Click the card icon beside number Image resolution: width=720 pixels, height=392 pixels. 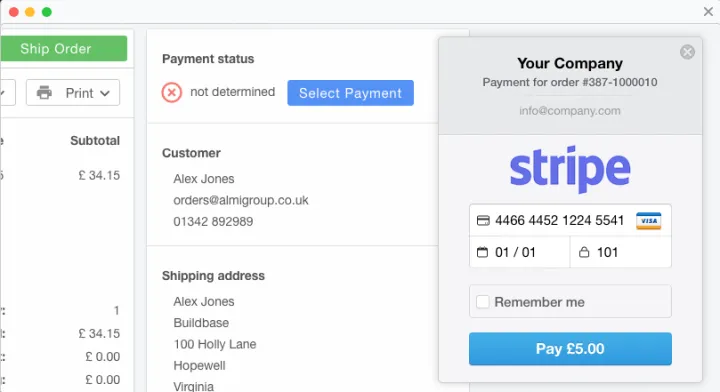(x=483, y=221)
